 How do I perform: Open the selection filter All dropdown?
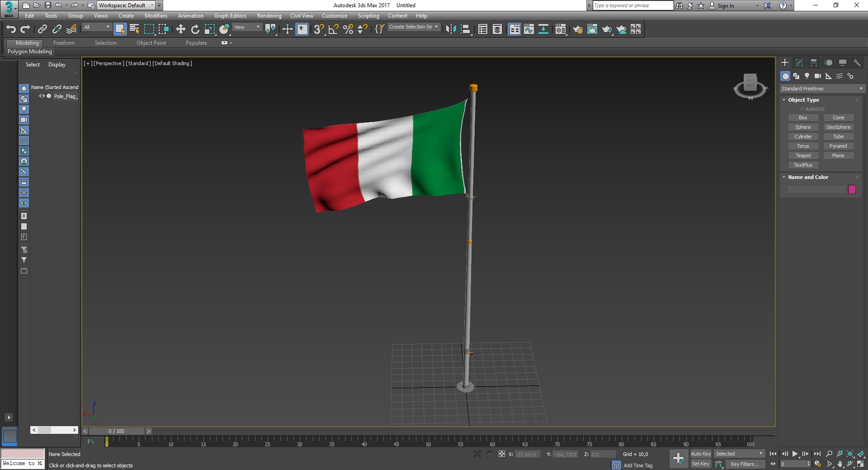[x=97, y=27]
